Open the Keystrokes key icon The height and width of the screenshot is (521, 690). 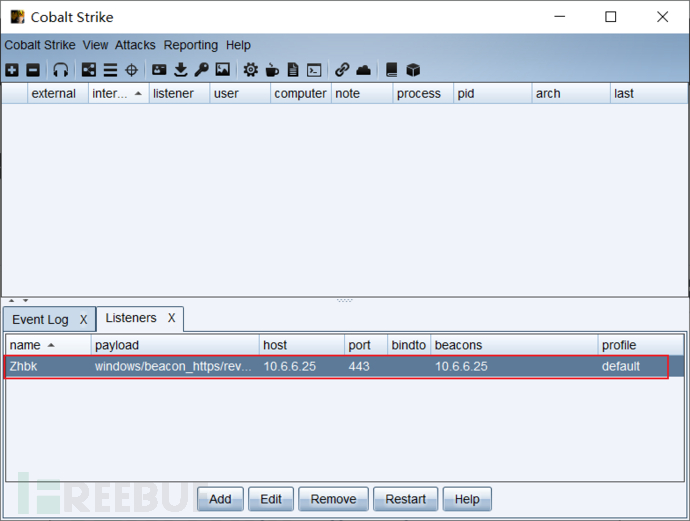(202, 70)
